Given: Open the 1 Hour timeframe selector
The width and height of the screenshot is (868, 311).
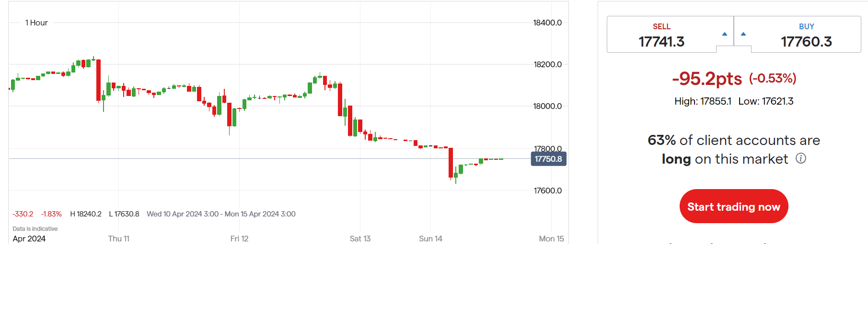Looking at the screenshot, I should (36, 23).
